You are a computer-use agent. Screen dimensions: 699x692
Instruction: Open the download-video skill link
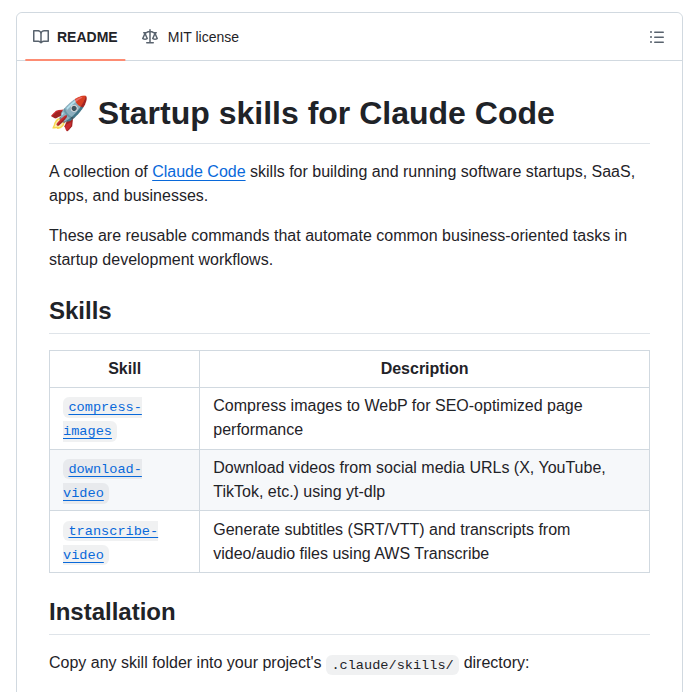103,481
